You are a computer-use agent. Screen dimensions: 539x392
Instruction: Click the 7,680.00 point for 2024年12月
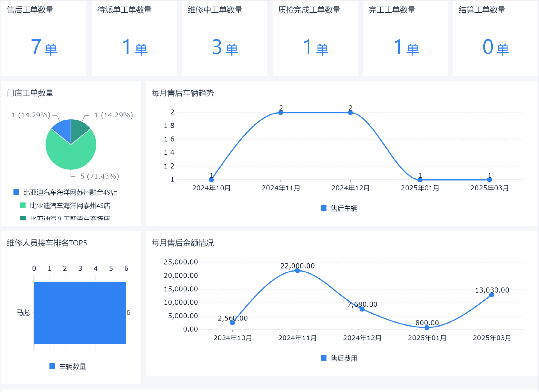point(362,309)
